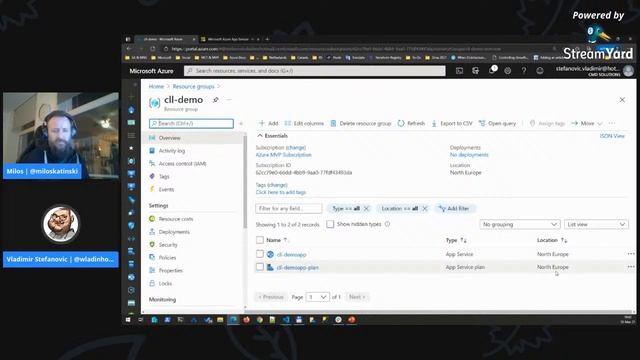Click the No deployments link
Image resolution: width=640 pixels, height=360 pixels.
click(x=469, y=155)
